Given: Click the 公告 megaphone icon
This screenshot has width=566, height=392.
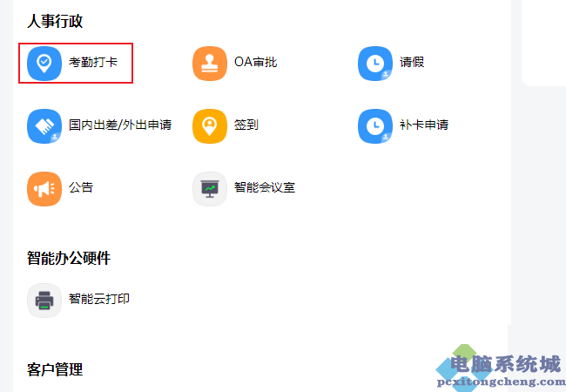Looking at the screenshot, I should [44, 189].
